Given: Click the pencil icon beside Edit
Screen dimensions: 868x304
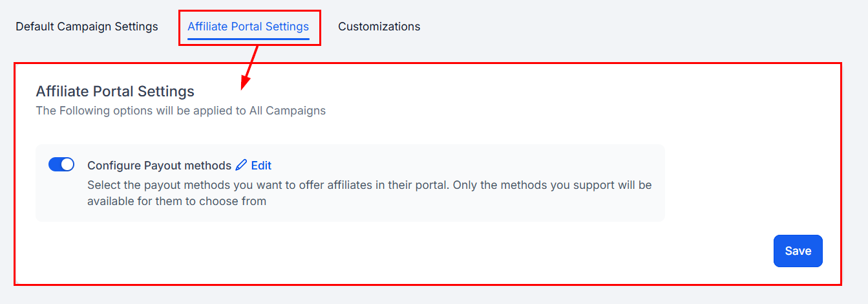Looking at the screenshot, I should coord(242,165).
